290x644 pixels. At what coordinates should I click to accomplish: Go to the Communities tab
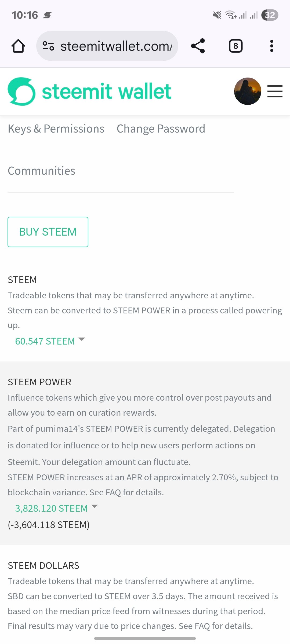41,171
